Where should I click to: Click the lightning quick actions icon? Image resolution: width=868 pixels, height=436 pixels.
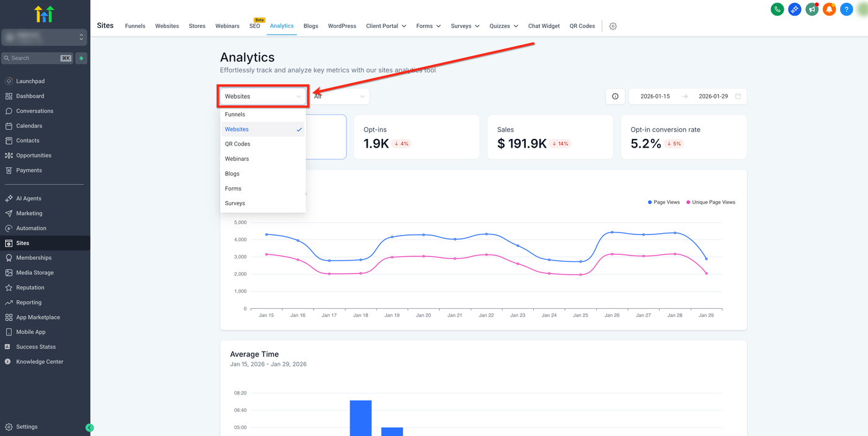tap(81, 58)
